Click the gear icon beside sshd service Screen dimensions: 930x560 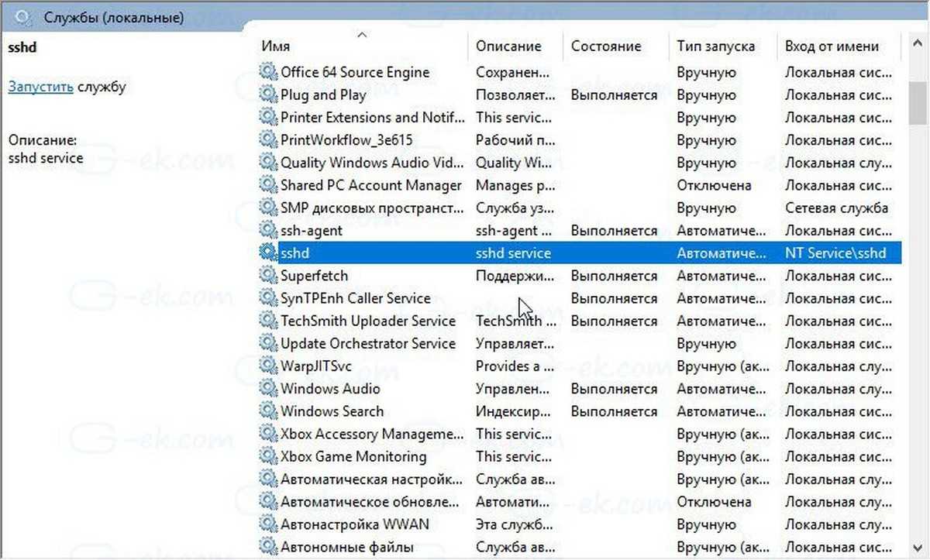(268, 253)
